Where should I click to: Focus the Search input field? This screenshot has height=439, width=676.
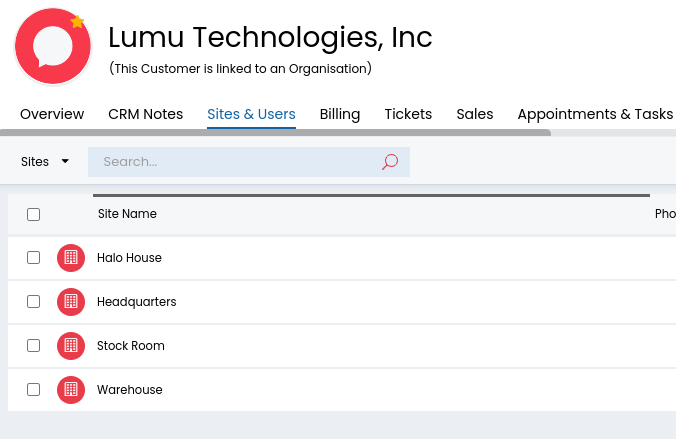coord(235,162)
